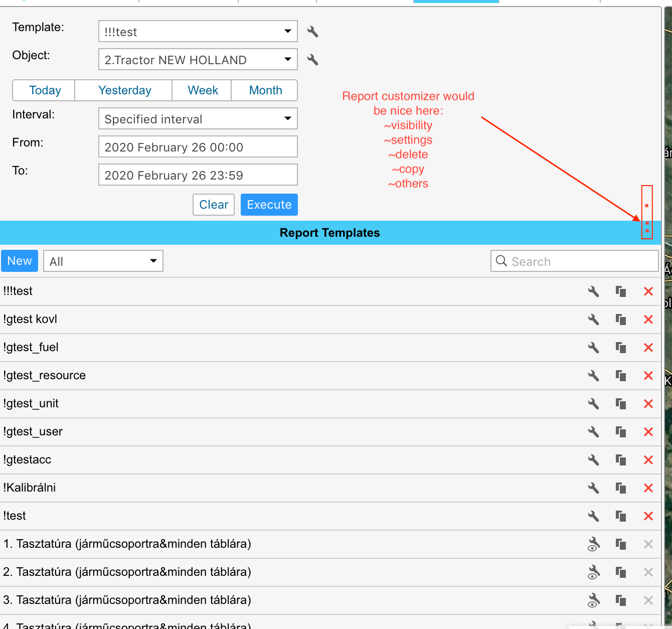This screenshot has height=629, width=672.
Task: Select the Week interval tab
Action: (203, 90)
